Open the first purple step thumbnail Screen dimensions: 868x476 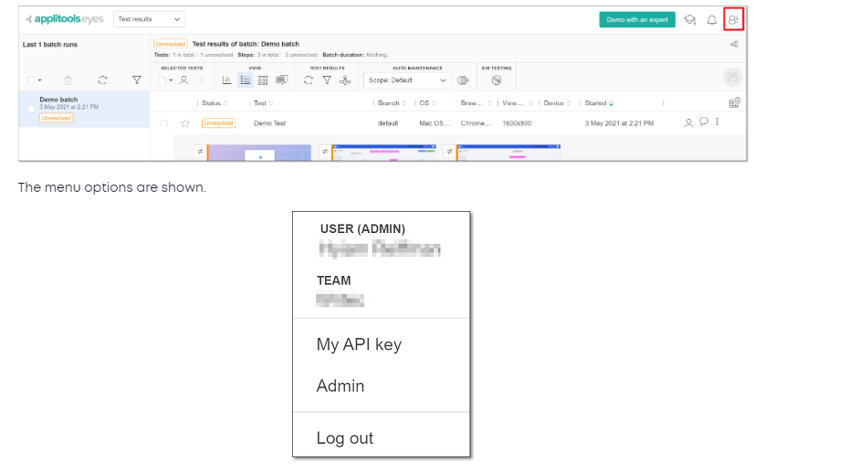tap(259, 153)
